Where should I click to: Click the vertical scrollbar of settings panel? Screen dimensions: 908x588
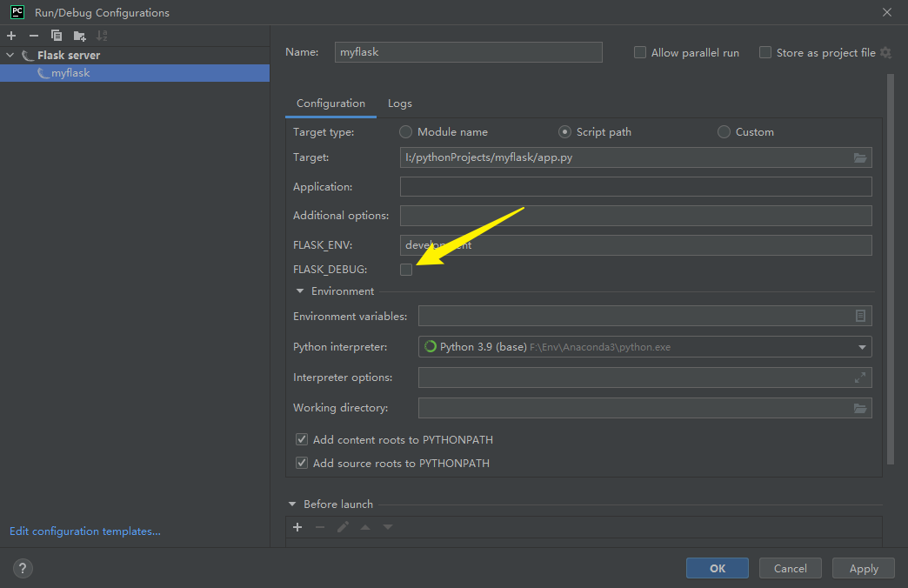(x=890, y=270)
